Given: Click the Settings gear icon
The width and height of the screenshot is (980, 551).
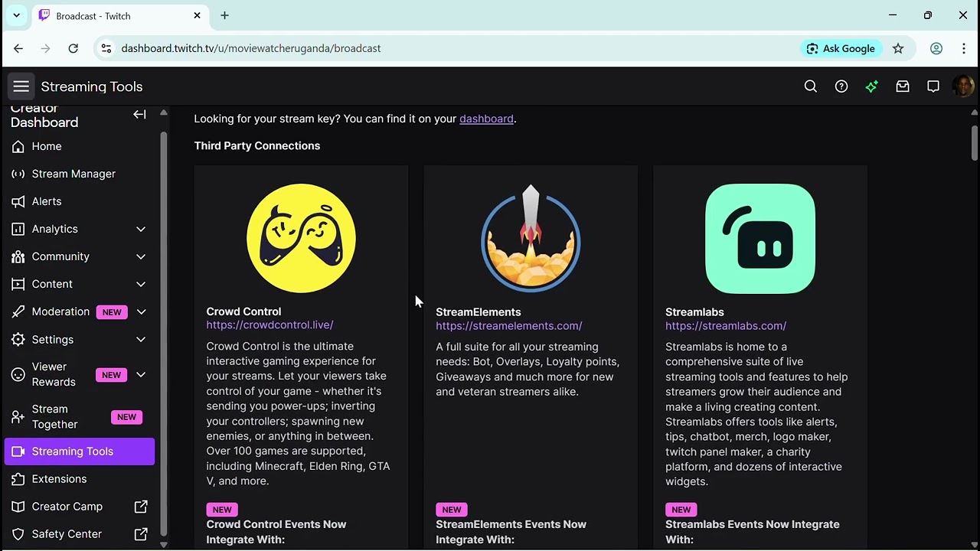Looking at the screenshot, I should [18, 340].
